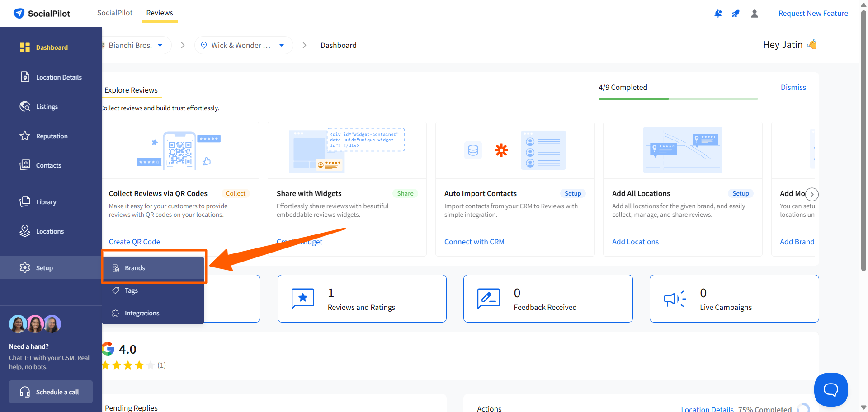
Task: Open notifications bell icon
Action: click(x=718, y=14)
